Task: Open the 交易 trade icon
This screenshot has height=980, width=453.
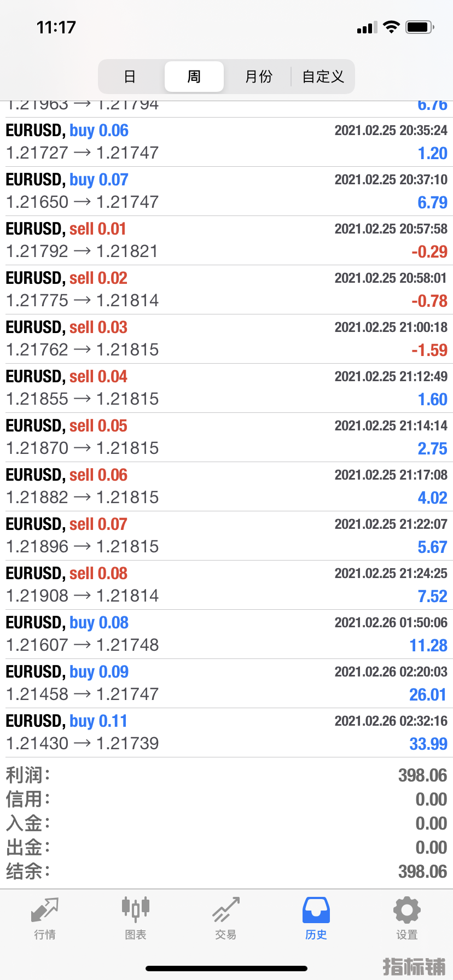Action: pos(226,910)
